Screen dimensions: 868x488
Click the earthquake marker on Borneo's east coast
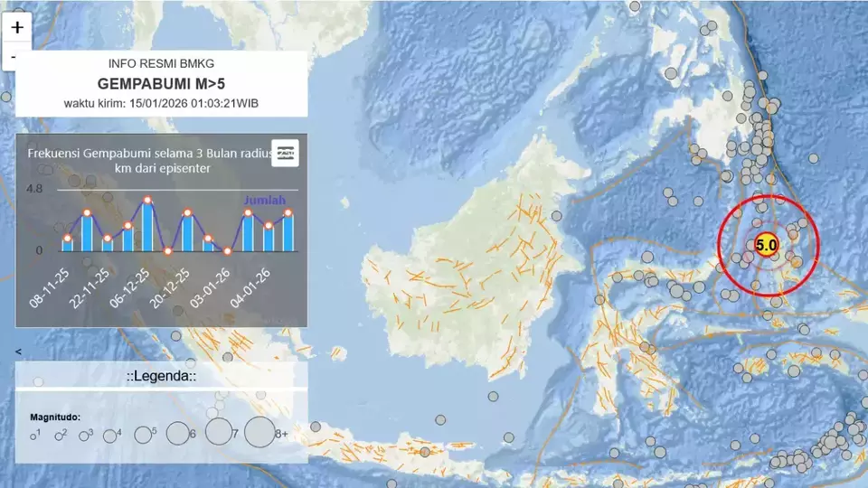point(557,216)
